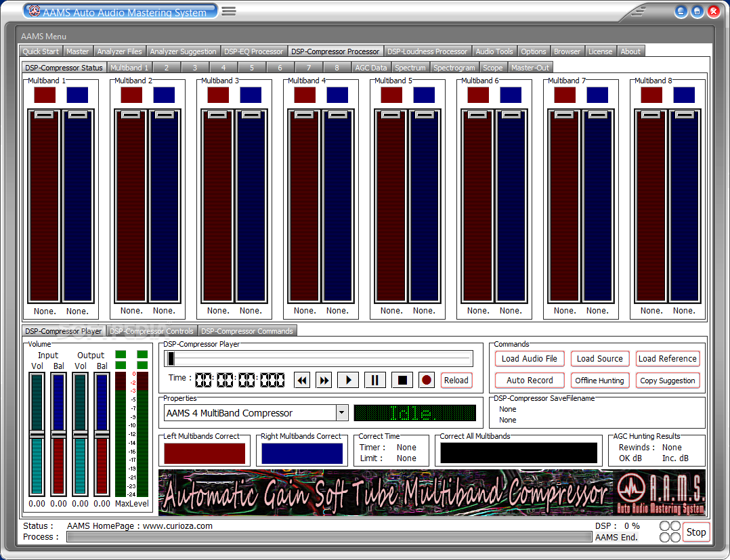
Task: Select the Spectrogram sub-tab
Action: 454,68
